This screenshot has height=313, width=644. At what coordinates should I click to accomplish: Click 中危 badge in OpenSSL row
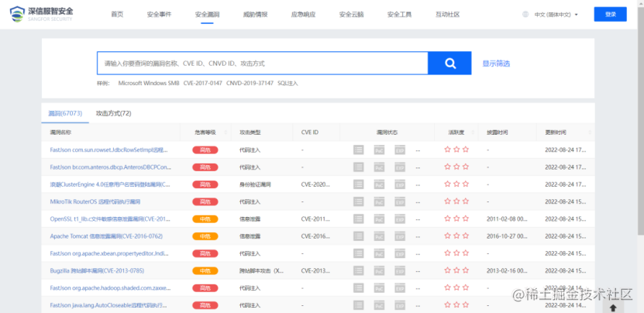click(x=205, y=219)
